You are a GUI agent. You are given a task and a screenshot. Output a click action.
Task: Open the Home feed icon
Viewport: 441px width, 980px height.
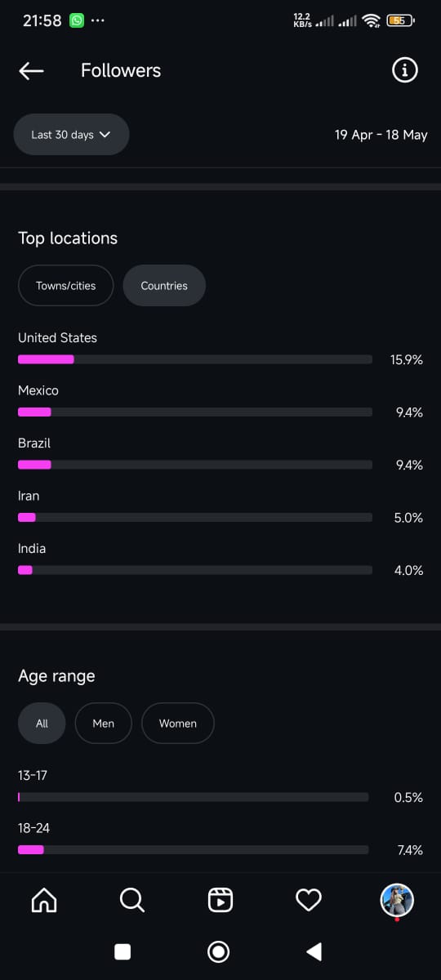point(44,900)
